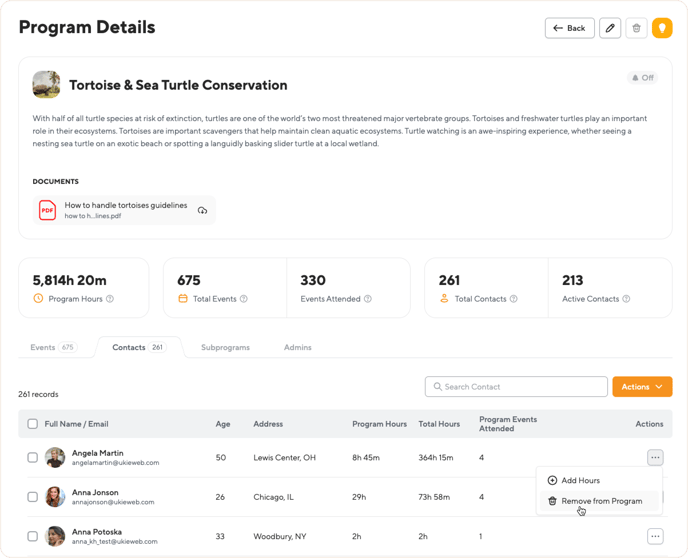Click the pencil edit icon
The image size is (688, 558).
(x=610, y=28)
